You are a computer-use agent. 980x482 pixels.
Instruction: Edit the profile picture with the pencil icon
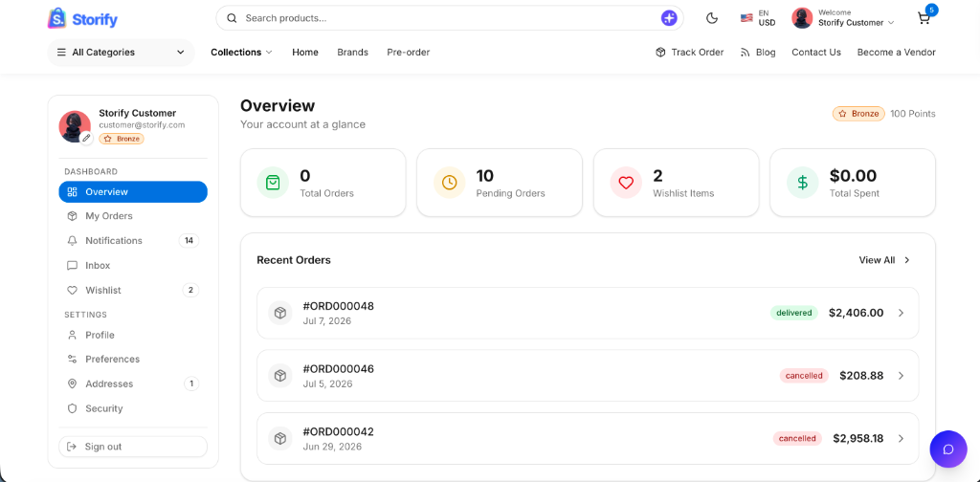(x=86, y=138)
